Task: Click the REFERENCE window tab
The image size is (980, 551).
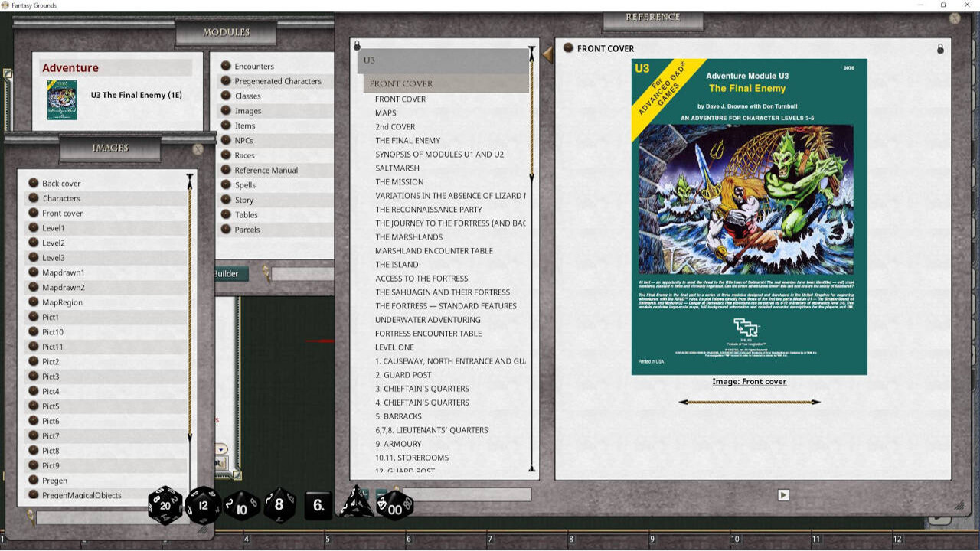Action: pos(652,16)
